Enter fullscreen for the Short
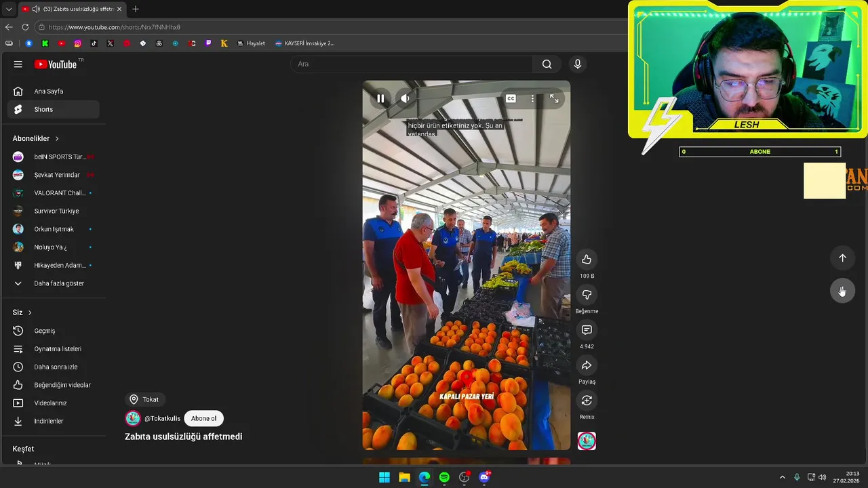 coord(554,98)
